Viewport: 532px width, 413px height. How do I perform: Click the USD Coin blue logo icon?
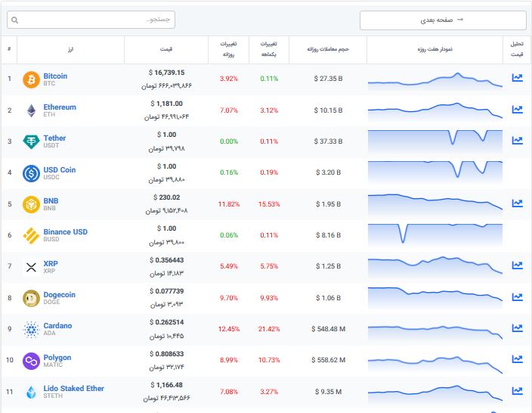coord(31,173)
